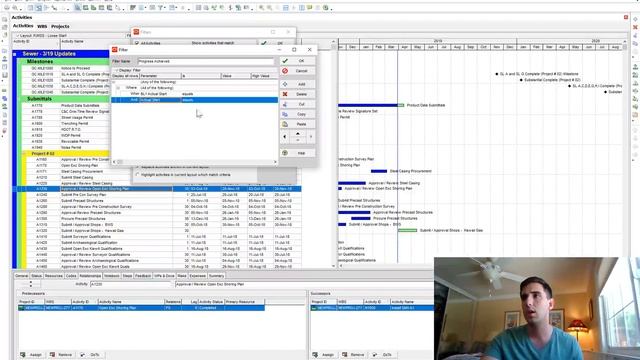Assign a successor to the activity
The width and height of the screenshot is (640, 360).
pyautogui.click(x=324, y=355)
